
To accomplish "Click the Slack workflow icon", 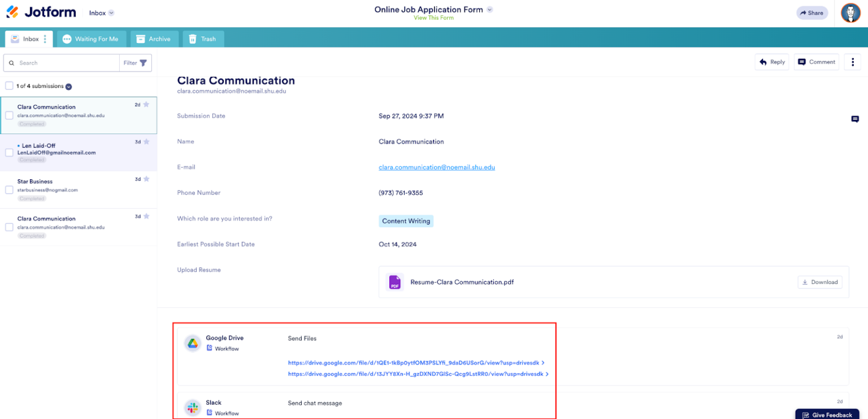I will point(192,407).
